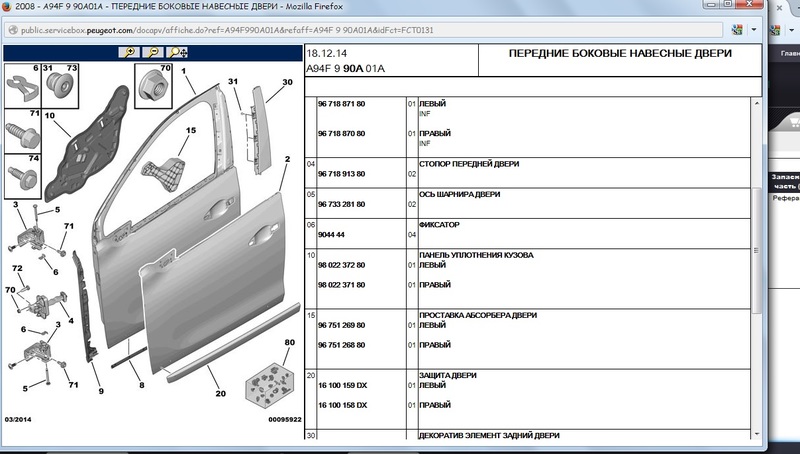
Task: Click the parts list scroll-up arrow
Action: [x=757, y=104]
